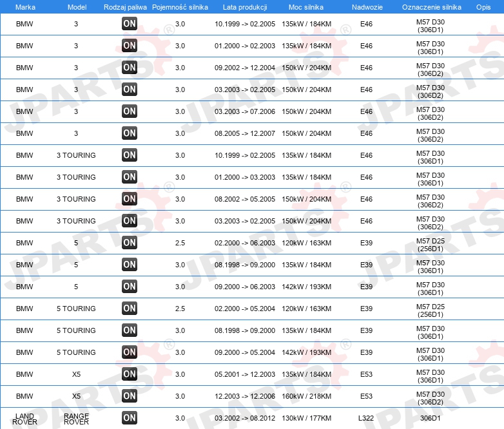Select E53 body cell in the 160kW row
Image resolution: width=504 pixels, height=429 pixels.
click(366, 396)
